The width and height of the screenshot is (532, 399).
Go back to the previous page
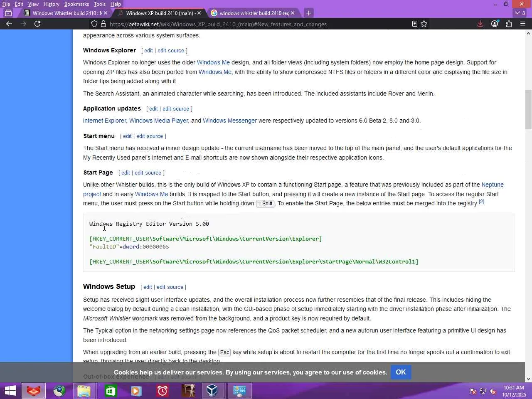(9, 24)
